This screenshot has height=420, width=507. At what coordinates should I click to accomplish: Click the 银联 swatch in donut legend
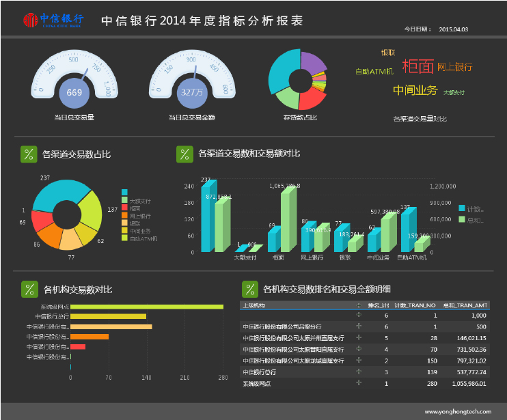tap(124, 223)
